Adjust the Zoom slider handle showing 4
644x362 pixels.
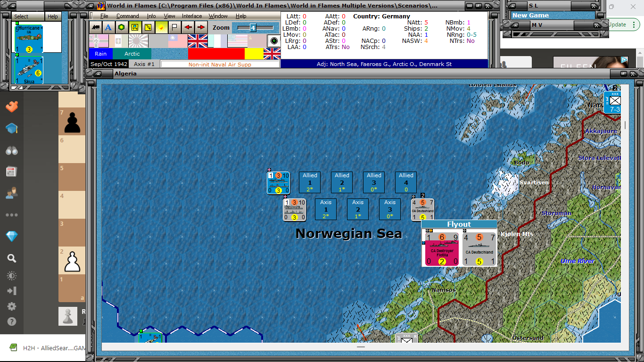click(x=253, y=28)
